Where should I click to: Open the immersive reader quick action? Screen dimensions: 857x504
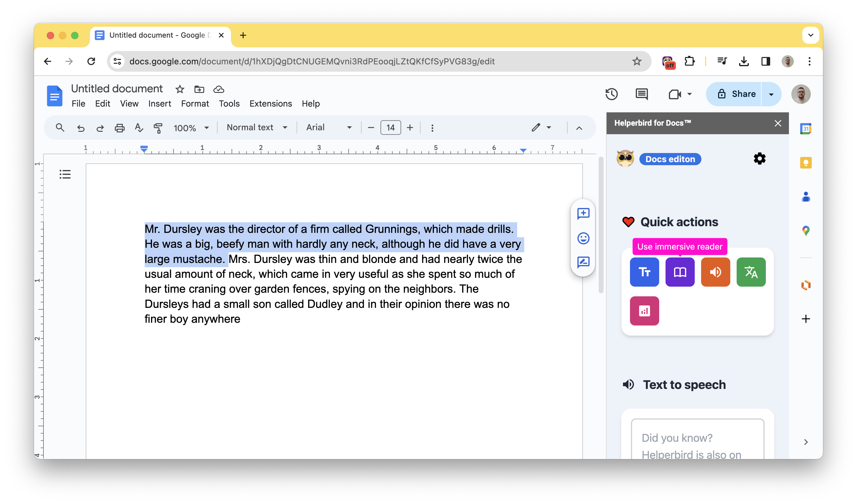coord(680,272)
